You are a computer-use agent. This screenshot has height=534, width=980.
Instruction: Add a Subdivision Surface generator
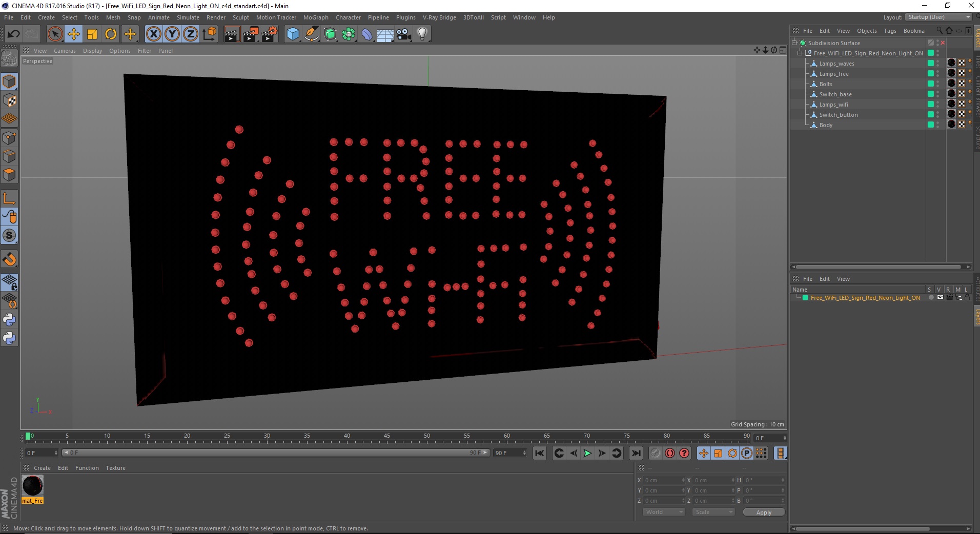[x=330, y=34]
